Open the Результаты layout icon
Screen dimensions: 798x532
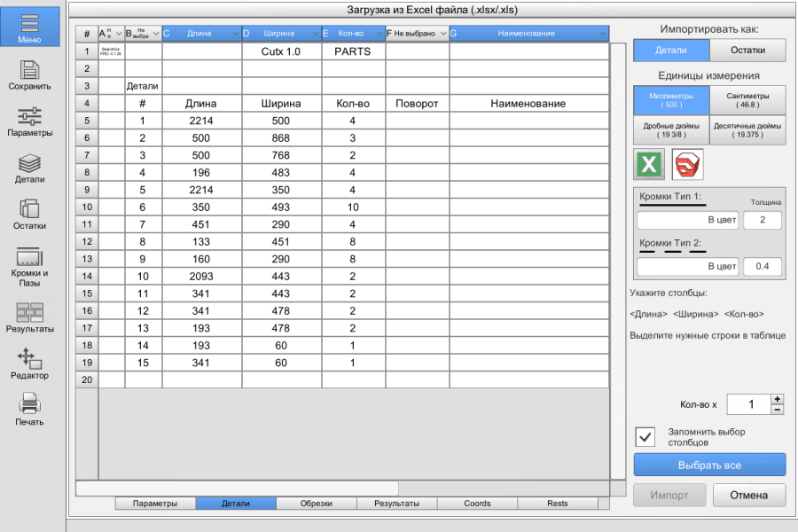29,313
